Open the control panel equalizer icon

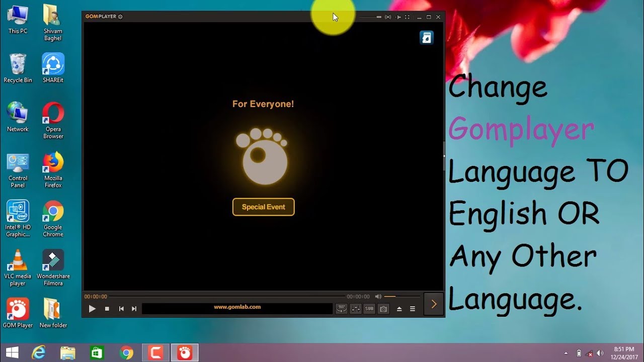tap(356, 309)
